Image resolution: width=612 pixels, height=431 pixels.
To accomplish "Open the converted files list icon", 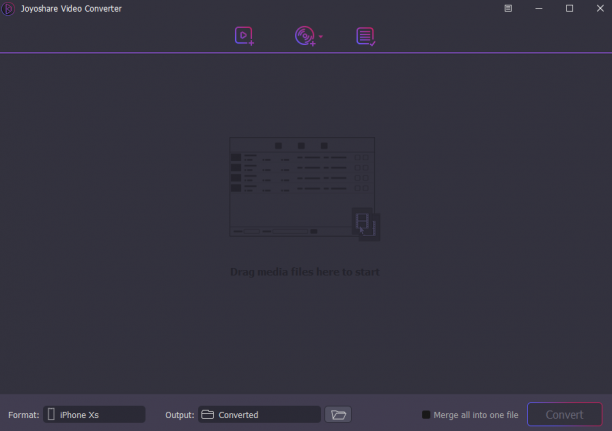I will 366,36.
